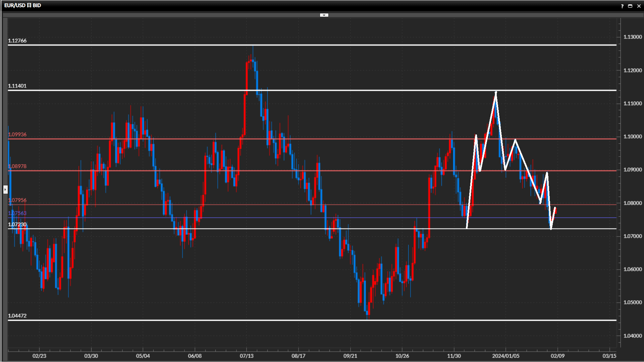
Task: Select the purple 1.07563 level label
Action: (x=17, y=213)
